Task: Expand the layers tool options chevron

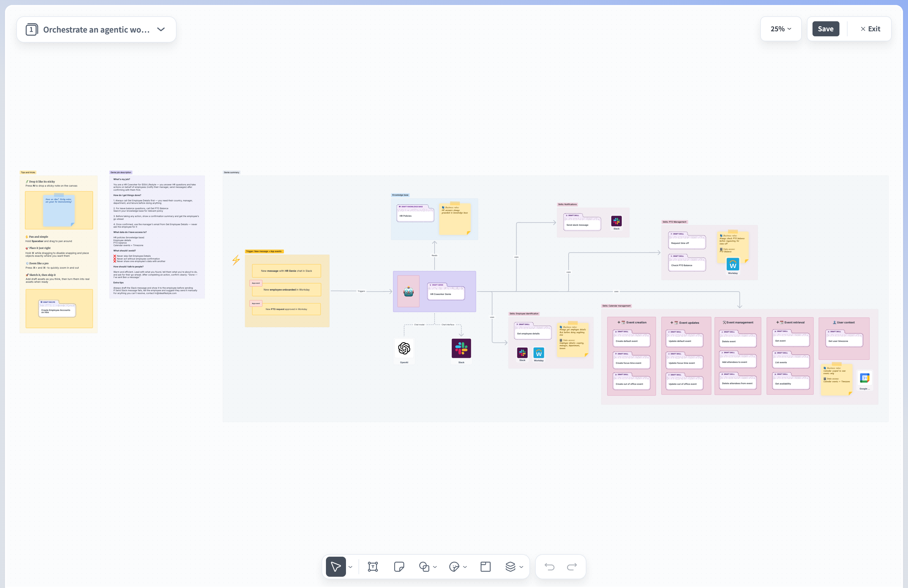Action: (x=521, y=567)
